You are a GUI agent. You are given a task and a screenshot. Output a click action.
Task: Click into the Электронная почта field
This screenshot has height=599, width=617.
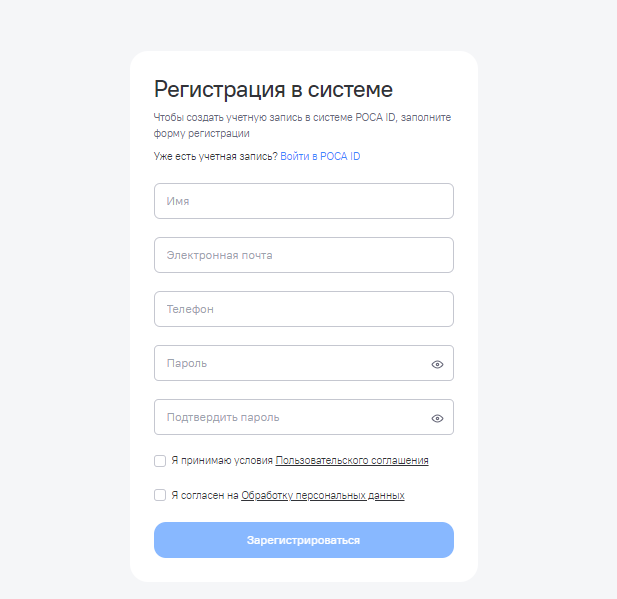(x=303, y=255)
